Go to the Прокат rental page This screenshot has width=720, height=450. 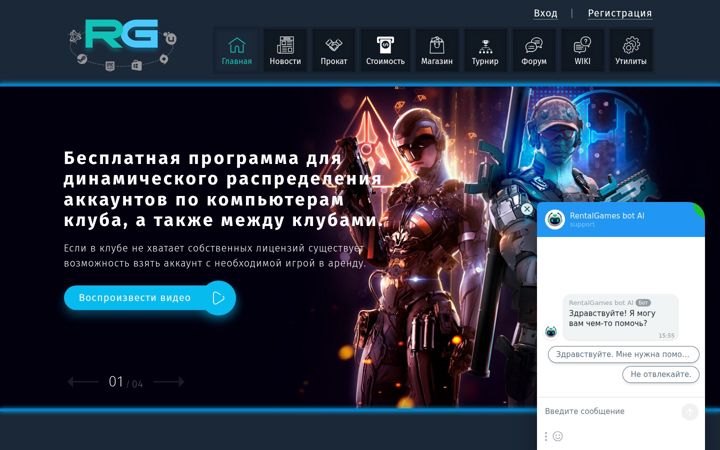pos(334,51)
